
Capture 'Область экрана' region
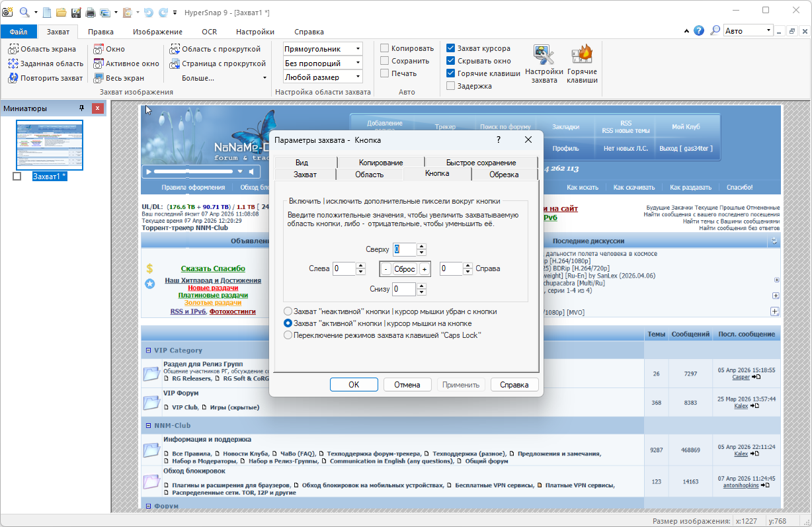tap(42, 49)
